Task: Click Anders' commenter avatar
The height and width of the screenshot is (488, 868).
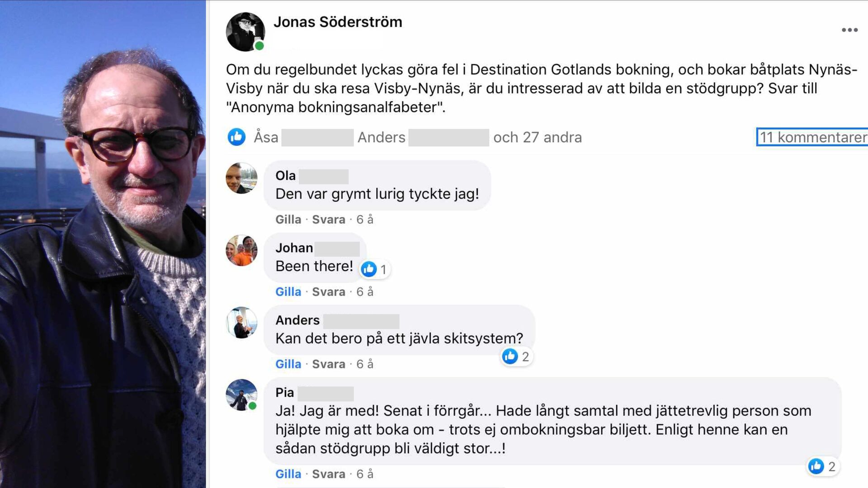Action: pyautogui.click(x=241, y=323)
